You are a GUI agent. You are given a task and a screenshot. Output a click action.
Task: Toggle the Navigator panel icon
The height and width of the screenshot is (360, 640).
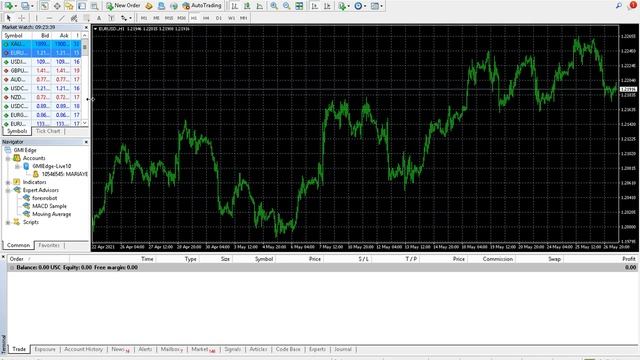click(69, 6)
